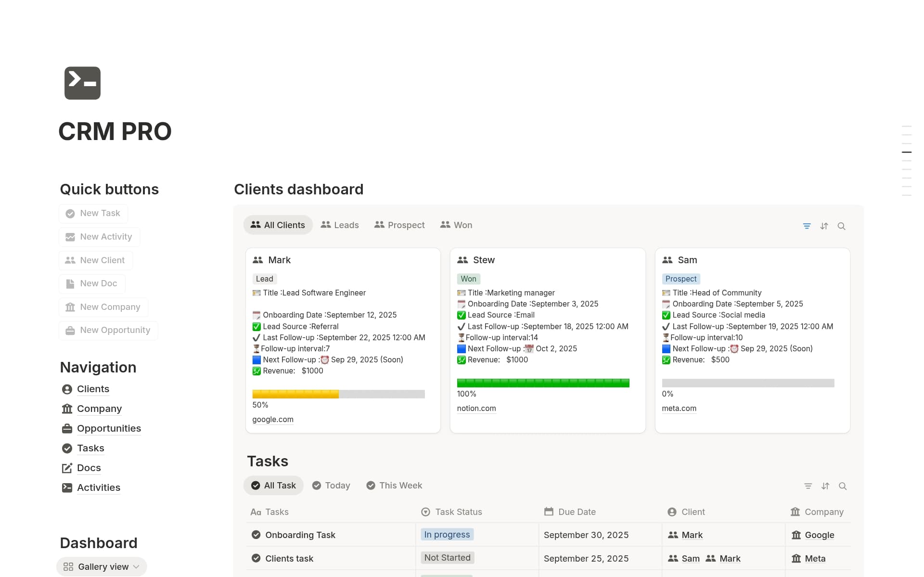The width and height of the screenshot is (924, 577).
Task: Mark the Onboarding Task checkbox complete
Action: coord(256,535)
